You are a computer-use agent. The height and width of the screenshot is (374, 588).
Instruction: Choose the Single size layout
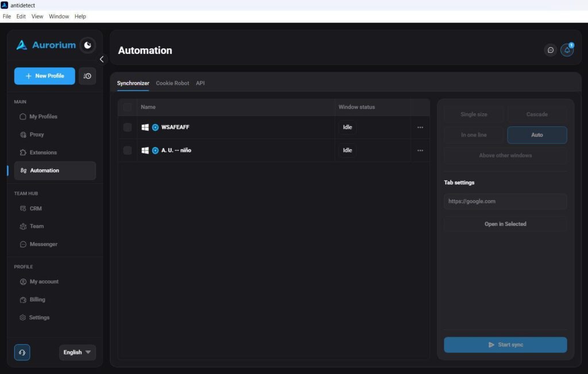(x=474, y=114)
